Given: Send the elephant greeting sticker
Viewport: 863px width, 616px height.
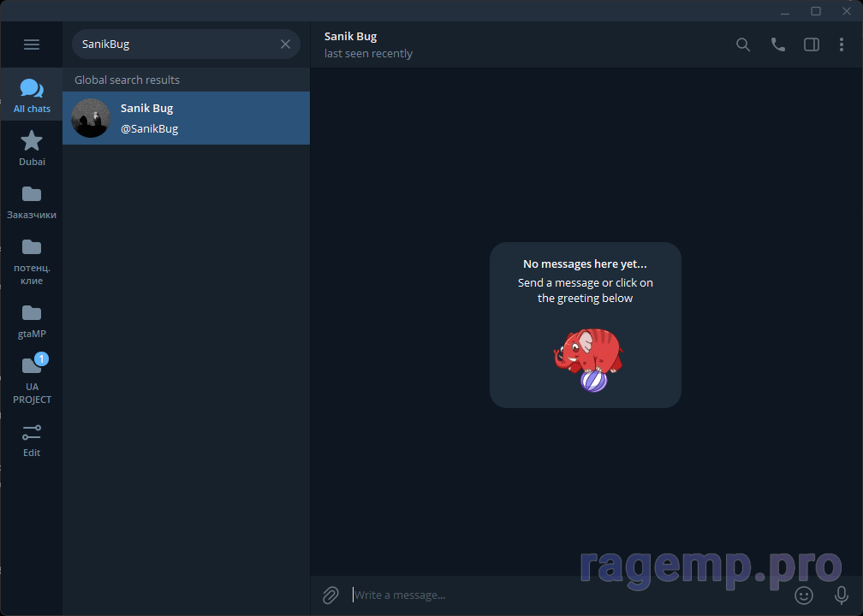Looking at the screenshot, I should pyautogui.click(x=588, y=360).
